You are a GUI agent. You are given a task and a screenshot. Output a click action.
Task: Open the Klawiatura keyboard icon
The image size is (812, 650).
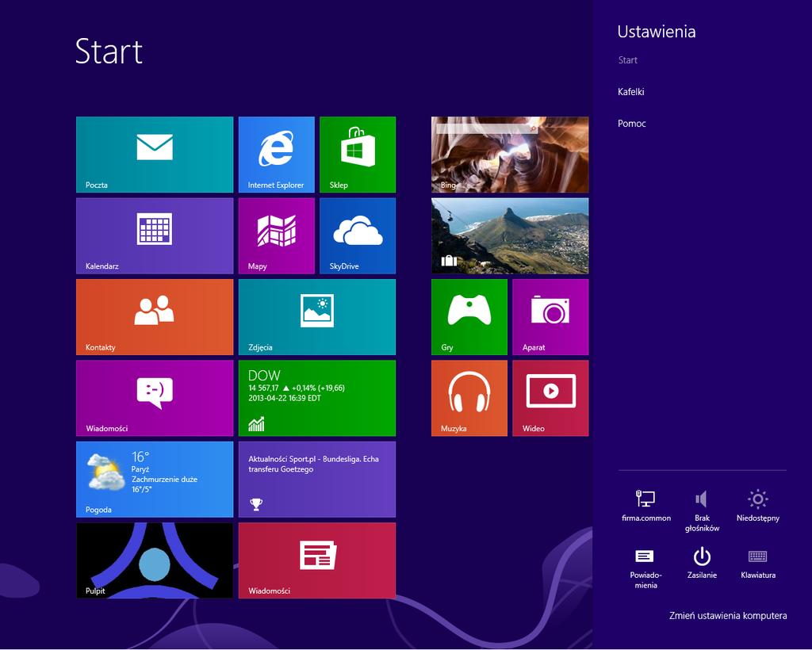tap(757, 563)
